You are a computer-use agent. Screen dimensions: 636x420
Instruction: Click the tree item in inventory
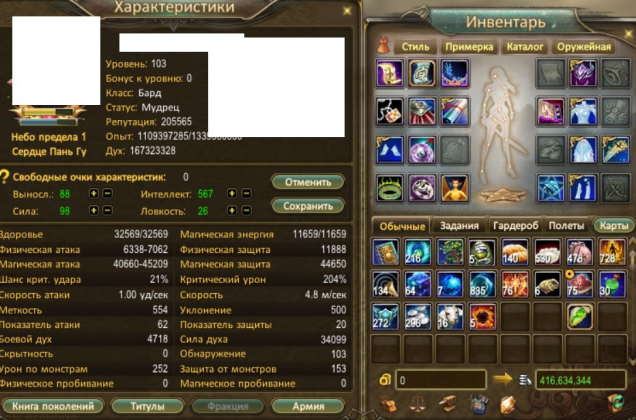(x=450, y=252)
